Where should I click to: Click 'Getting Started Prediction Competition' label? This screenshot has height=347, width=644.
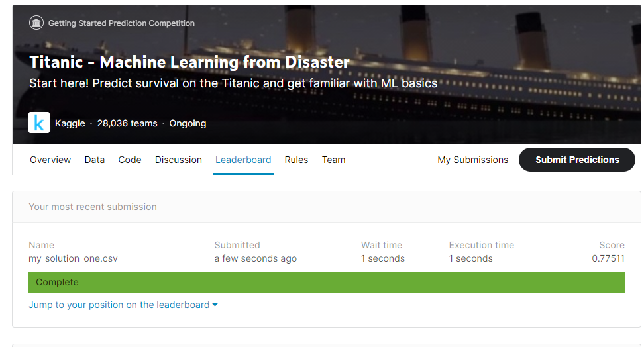(x=121, y=23)
